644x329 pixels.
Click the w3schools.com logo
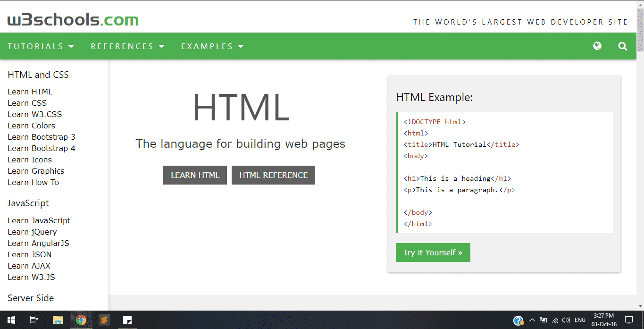[x=72, y=19]
